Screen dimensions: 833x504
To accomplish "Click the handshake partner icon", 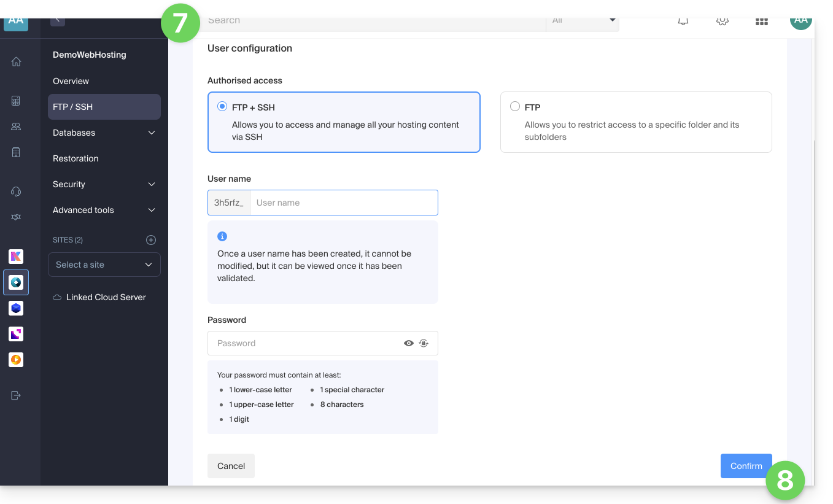I will (x=17, y=217).
